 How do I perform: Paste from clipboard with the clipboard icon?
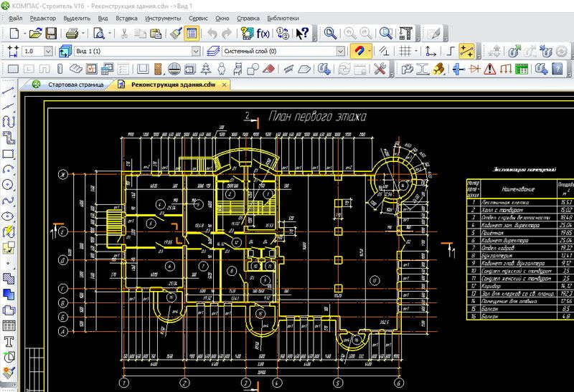pyautogui.click(x=156, y=34)
